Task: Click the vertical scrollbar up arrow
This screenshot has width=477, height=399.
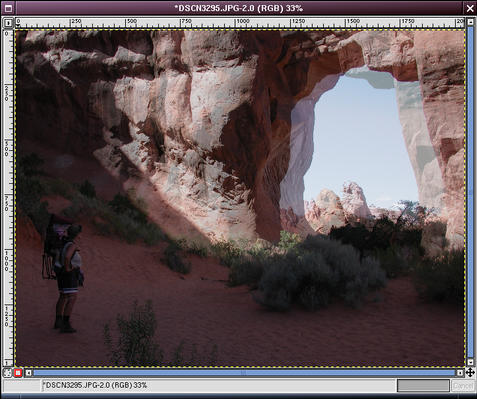Action: pos(470,22)
